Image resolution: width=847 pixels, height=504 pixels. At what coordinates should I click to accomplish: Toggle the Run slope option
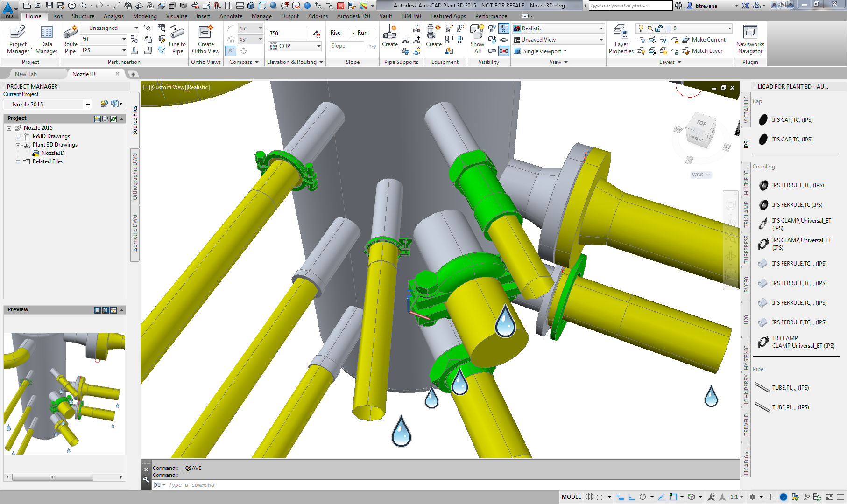pos(367,33)
